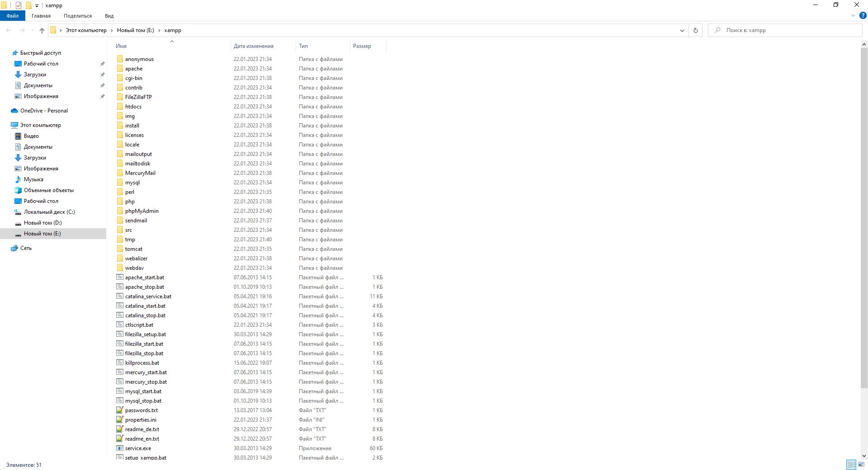Open the Quick Access Toolbar customize arrow

[37, 6]
